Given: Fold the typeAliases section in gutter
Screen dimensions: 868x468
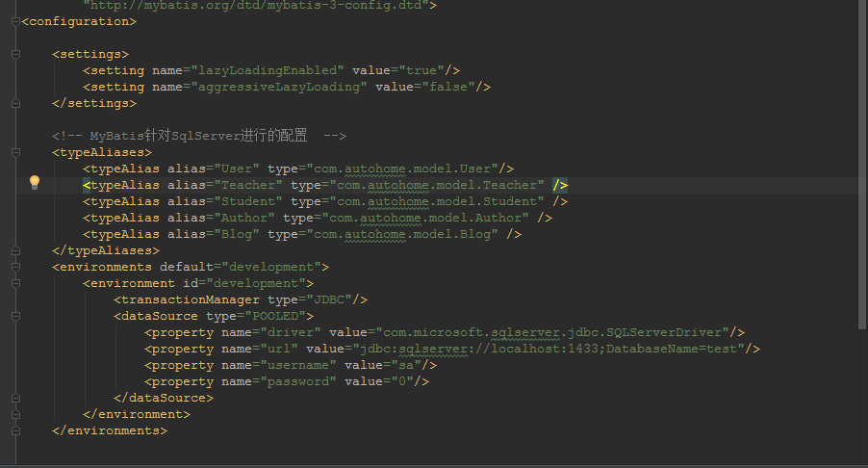Looking at the screenshot, I should 15,152.
